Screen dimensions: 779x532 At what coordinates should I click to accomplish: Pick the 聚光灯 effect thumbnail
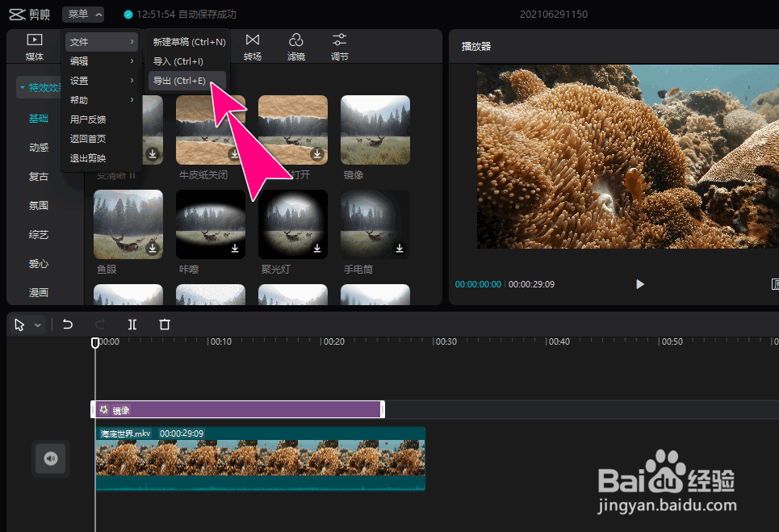(x=293, y=224)
